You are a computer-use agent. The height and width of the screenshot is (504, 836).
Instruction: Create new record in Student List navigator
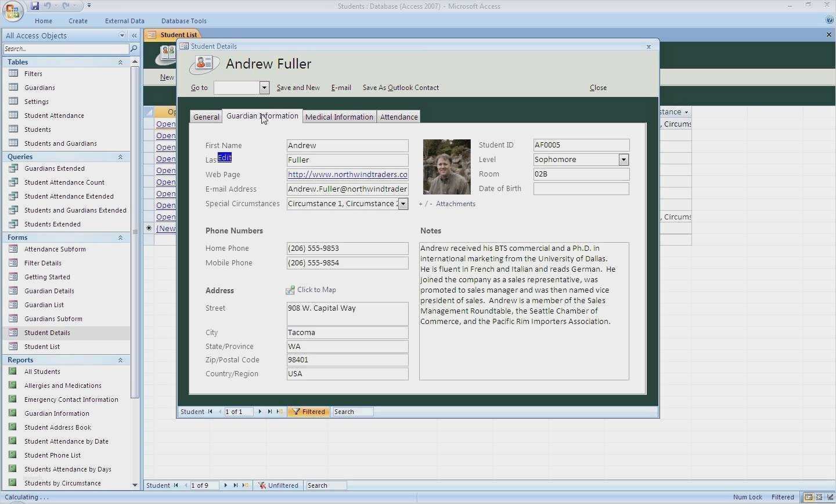[x=246, y=485]
